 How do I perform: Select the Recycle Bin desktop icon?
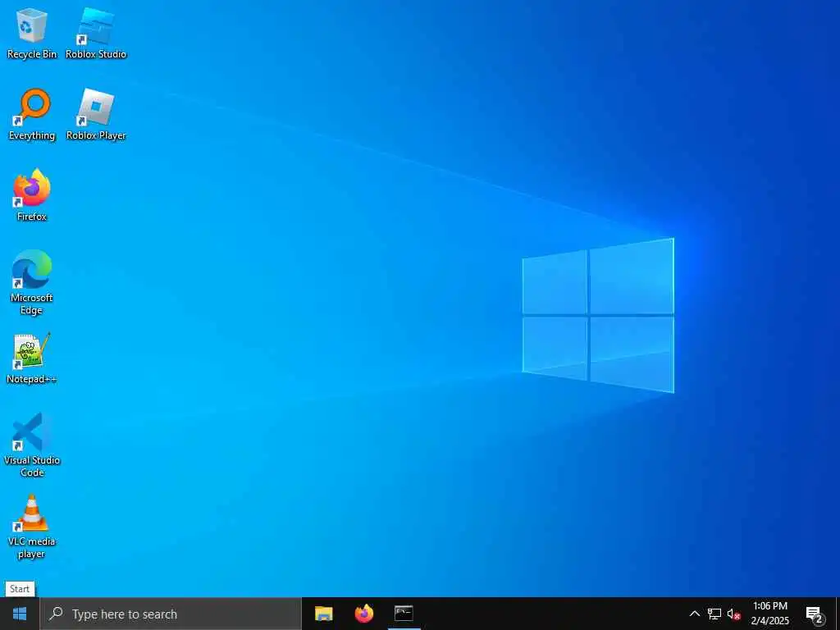coord(32,33)
